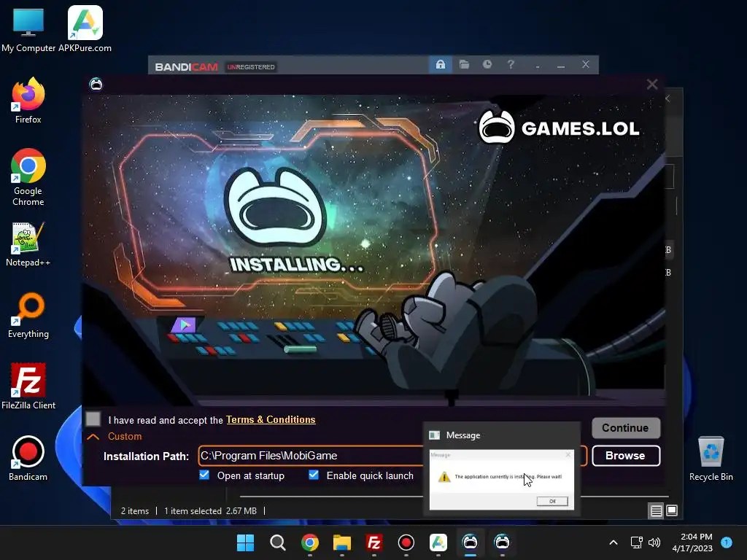Switch File Explorer to large icons view
Image resolution: width=747 pixels, height=560 pixels.
672,510
